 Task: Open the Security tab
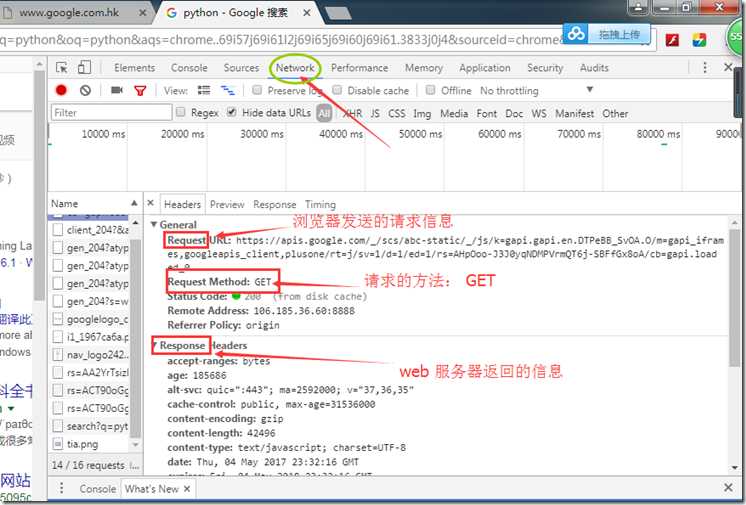click(x=545, y=68)
